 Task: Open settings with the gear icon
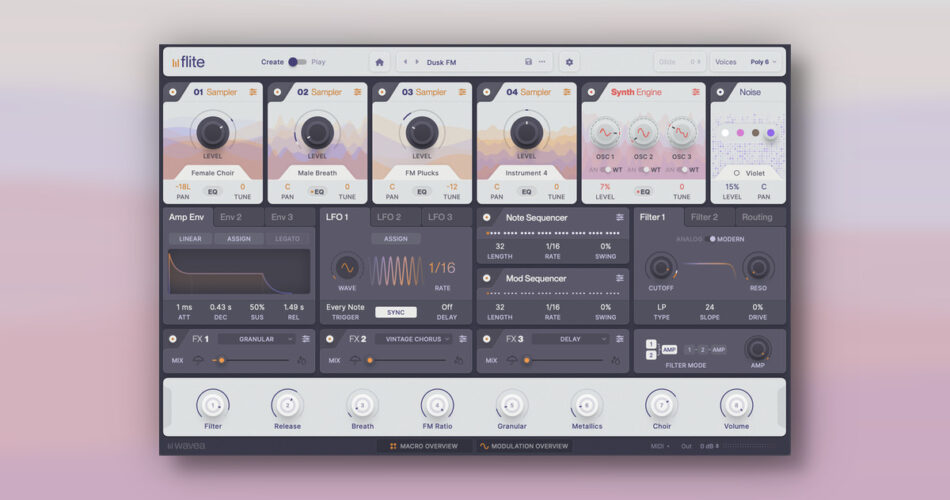(x=569, y=62)
